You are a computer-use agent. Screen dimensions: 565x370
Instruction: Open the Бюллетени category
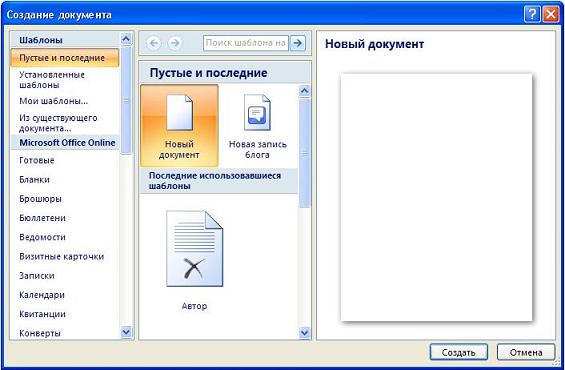[x=42, y=218]
